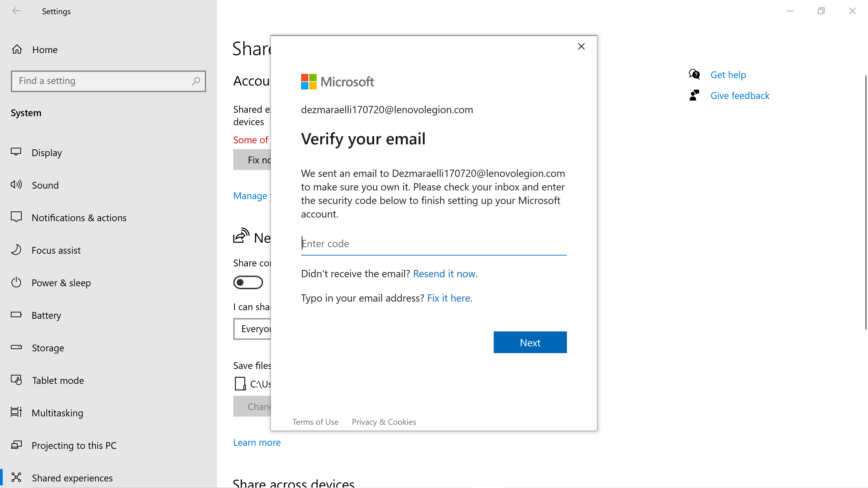The height and width of the screenshot is (488, 868).
Task: Click the Power & sleep icon
Action: coord(16,282)
